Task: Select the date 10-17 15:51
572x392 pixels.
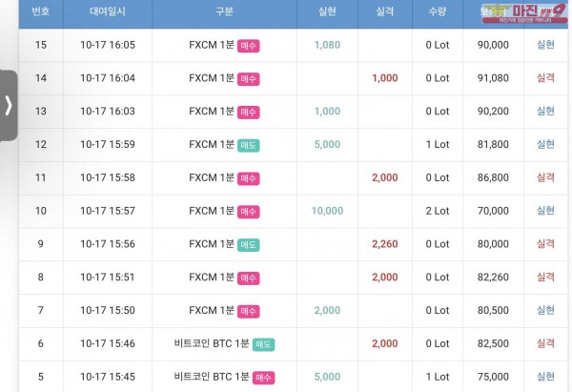Action: (108, 278)
